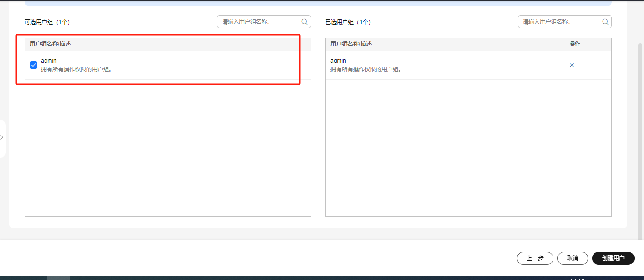Go back with the 上一步 button

(x=535, y=258)
